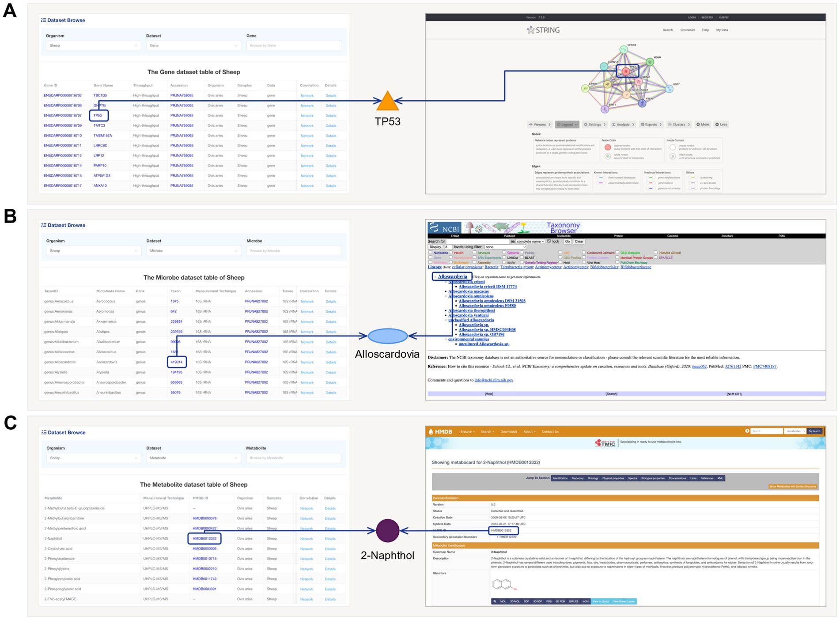Select the CHEK2 node in STRING network
The width and height of the screenshot is (840, 620).
624,49
